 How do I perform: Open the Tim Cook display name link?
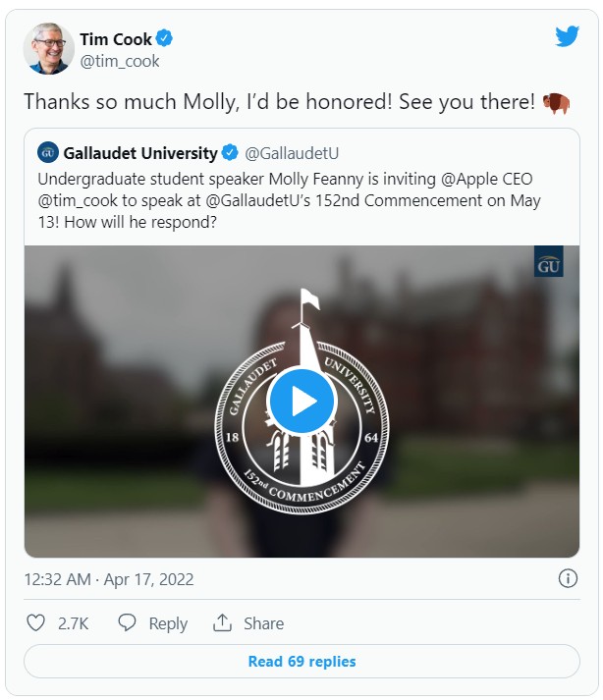point(115,39)
